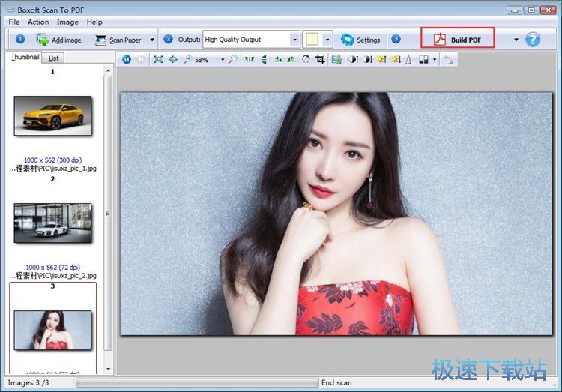Image resolution: width=562 pixels, height=392 pixels.
Task: Click the Add image button label
Action: click(67, 40)
